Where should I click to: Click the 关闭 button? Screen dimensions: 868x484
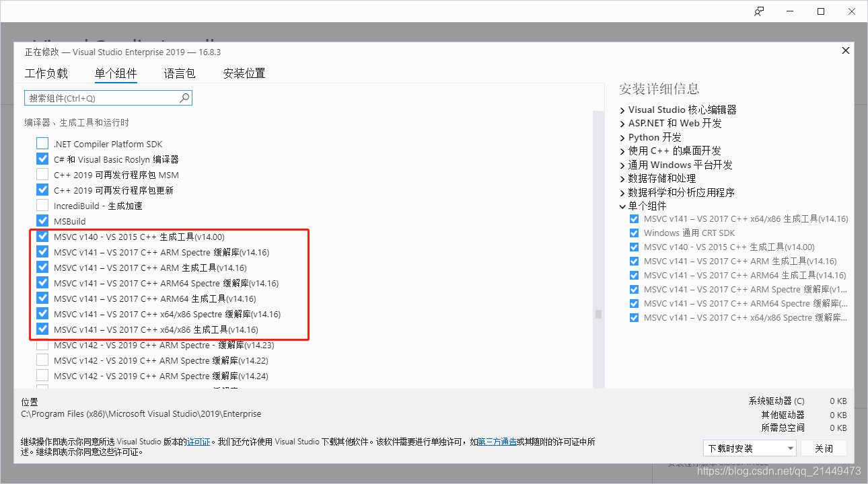[824, 448]
